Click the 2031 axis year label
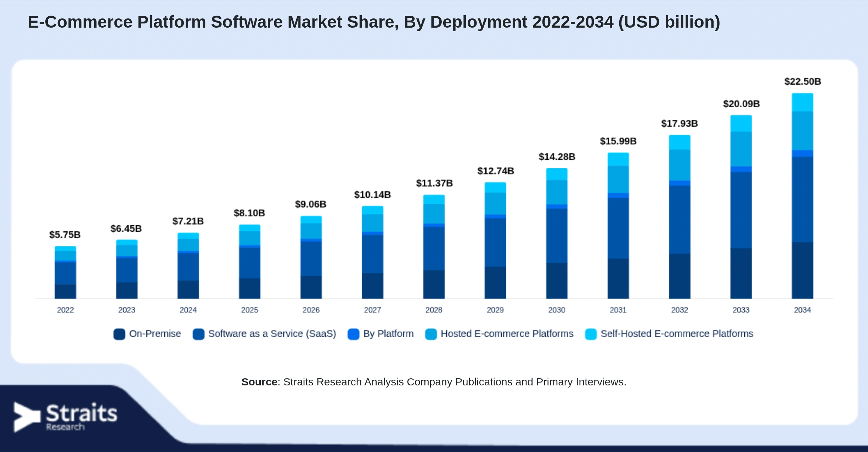The image size is (868, 452). point(618,310)
